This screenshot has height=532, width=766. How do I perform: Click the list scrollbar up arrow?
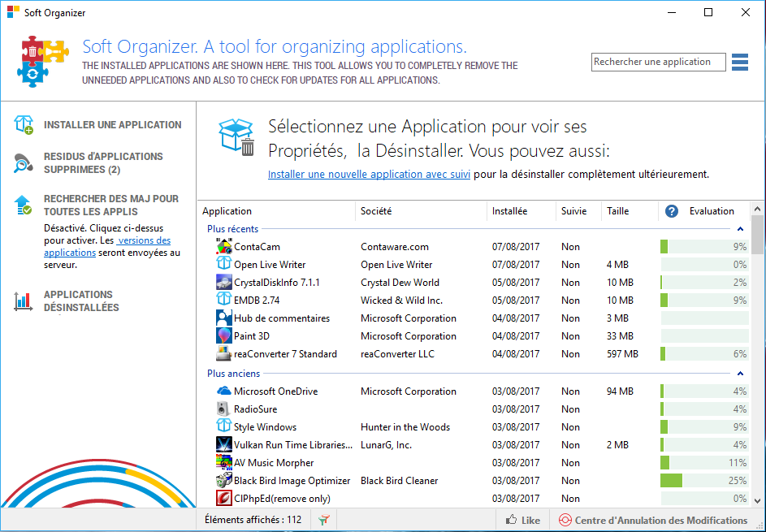tap(757, 209)
